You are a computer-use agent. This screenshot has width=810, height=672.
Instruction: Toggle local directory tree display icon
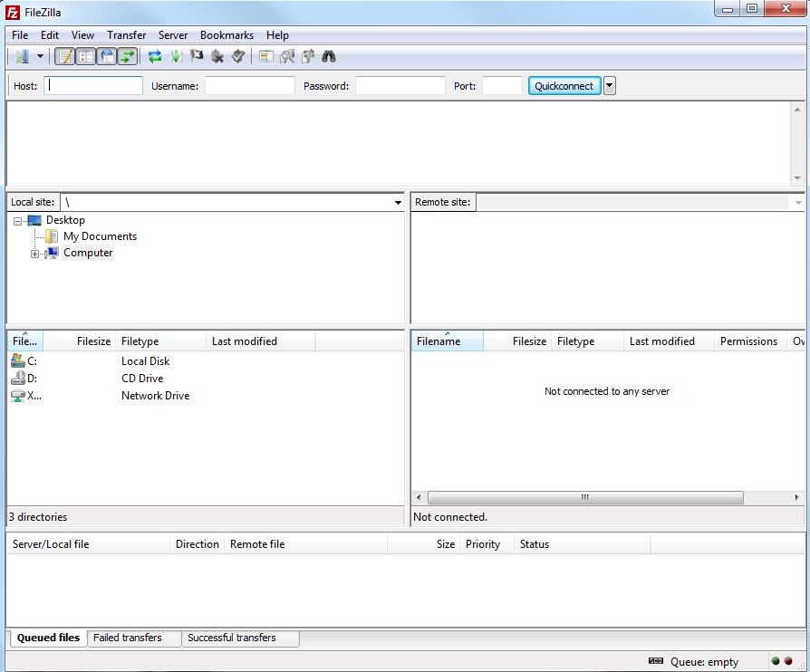(86, 56)
